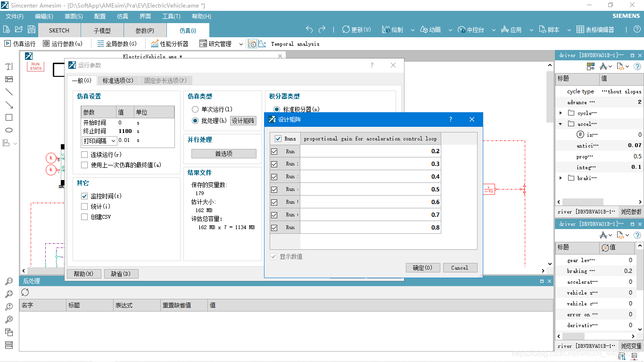Open file using folder icon
This screenshot has width=644, height=362.
click(x=19, y=29)
